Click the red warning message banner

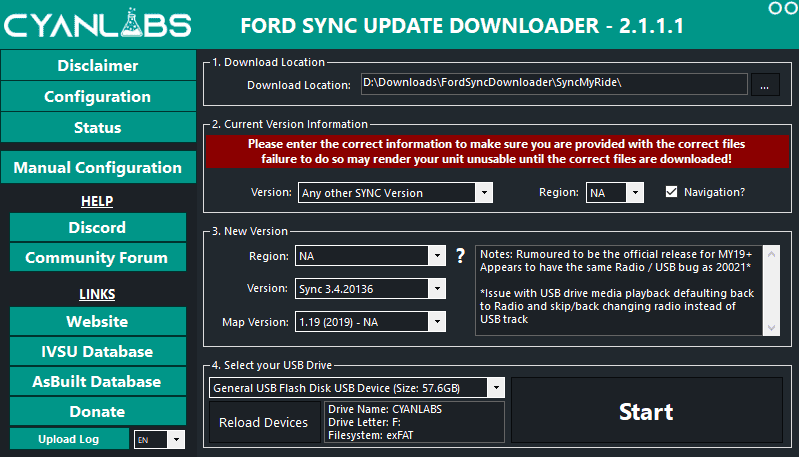pos(497,151)
